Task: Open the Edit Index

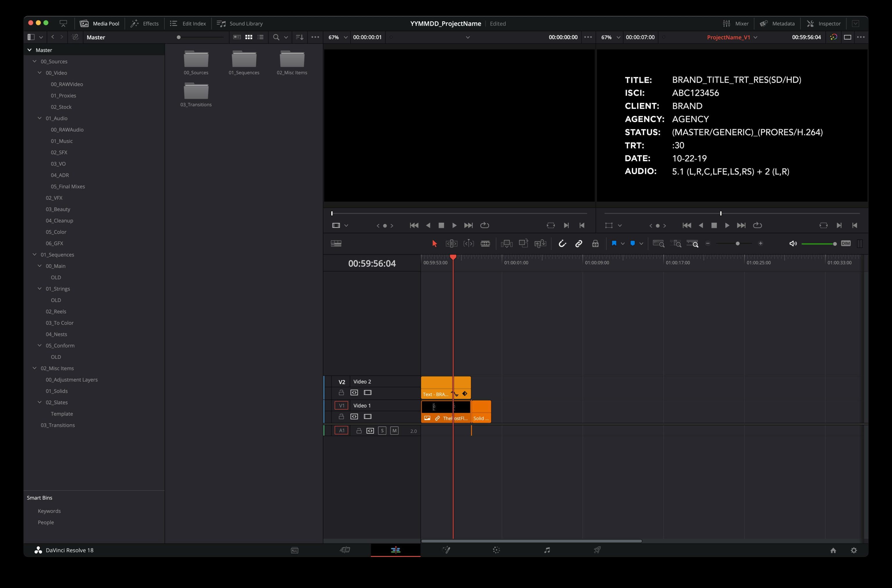Action: click(188, 23)
